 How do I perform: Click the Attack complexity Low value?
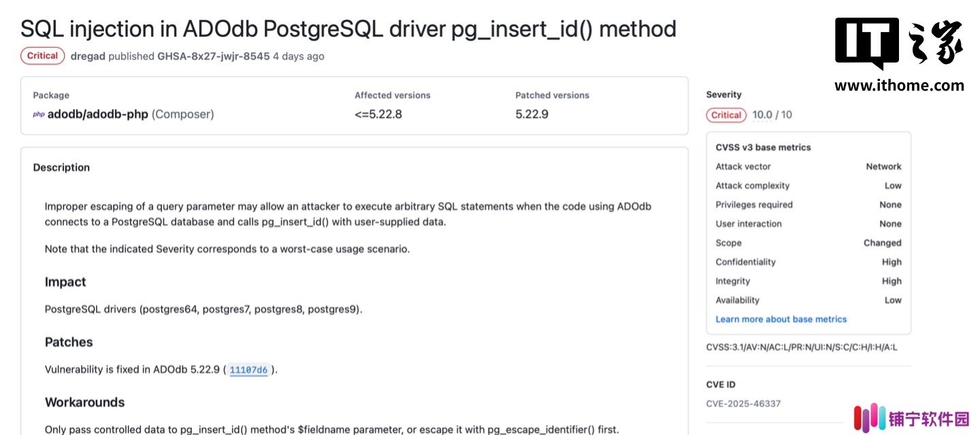click(893, 186)
